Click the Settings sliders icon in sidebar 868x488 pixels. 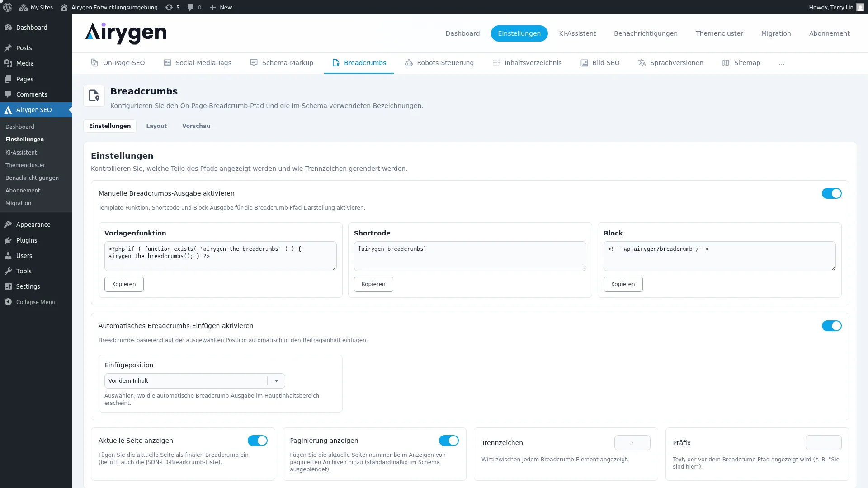click(x=8, y=286)
